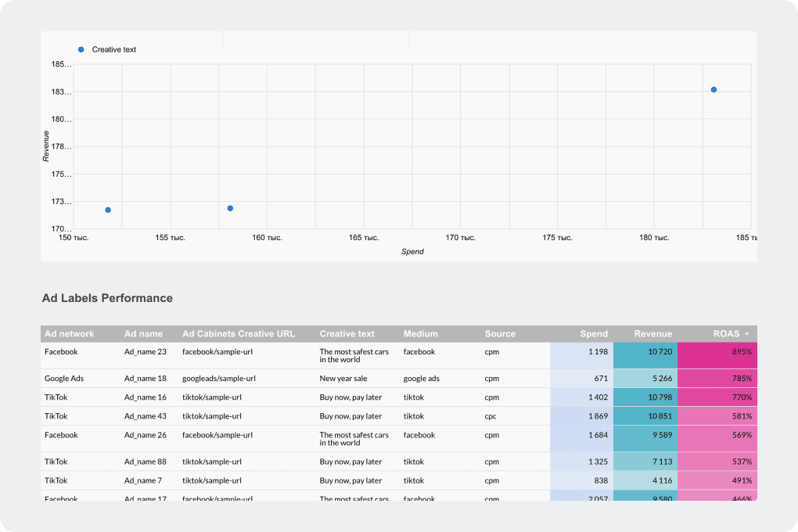798x532 pixels.
Task: Toggle ROAS column sort arrow
Action: 746,334
